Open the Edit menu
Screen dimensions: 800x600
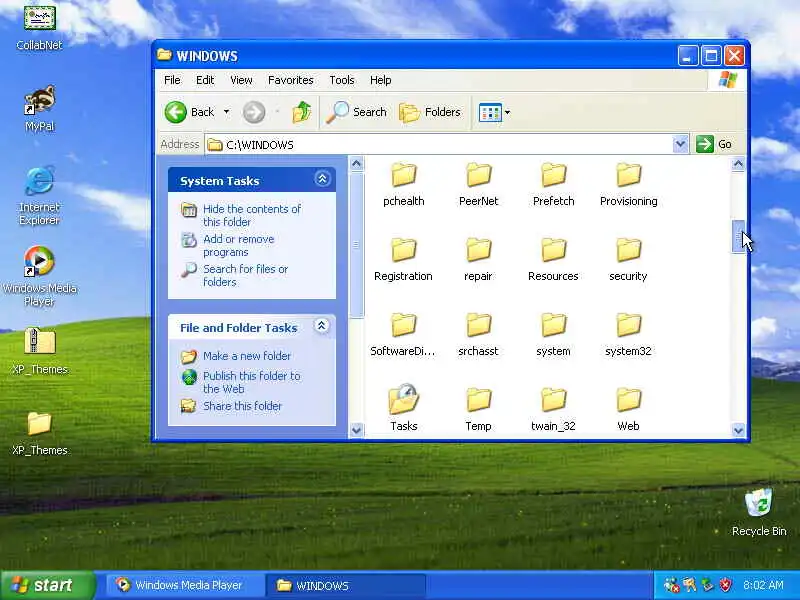[x=205, y=80]
